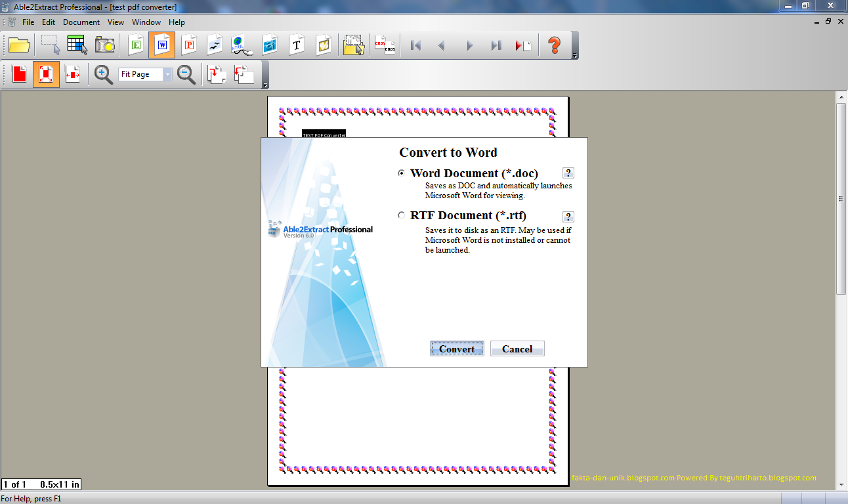Open the Document menu
Image resolution: width=848 pixels, height=504 pixels.
pos(81,22)
